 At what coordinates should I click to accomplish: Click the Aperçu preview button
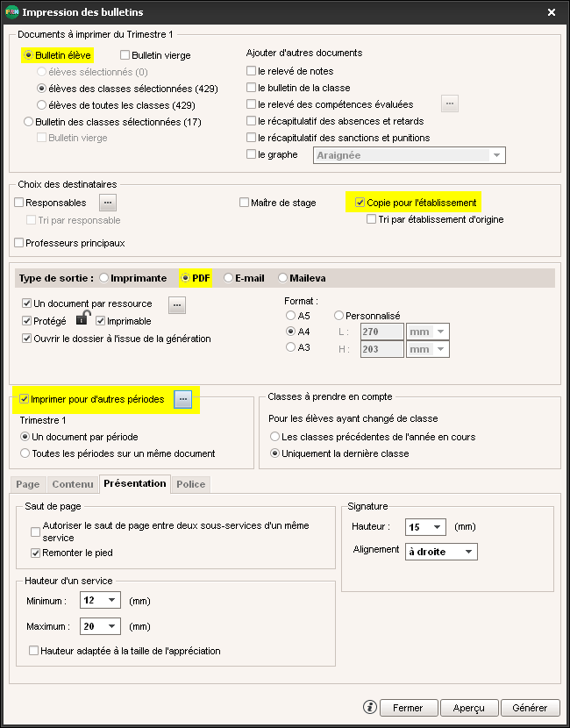click(469, 708)
